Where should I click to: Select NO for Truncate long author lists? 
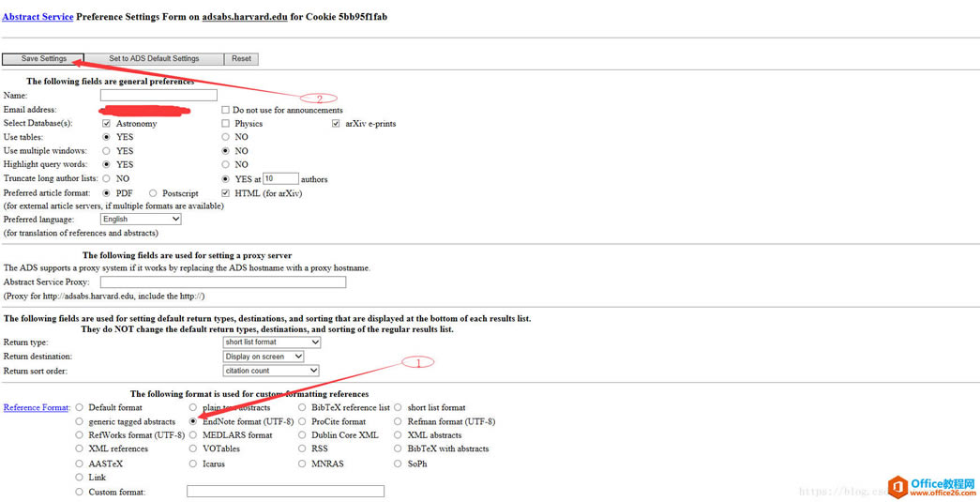[x=106, y=179]
